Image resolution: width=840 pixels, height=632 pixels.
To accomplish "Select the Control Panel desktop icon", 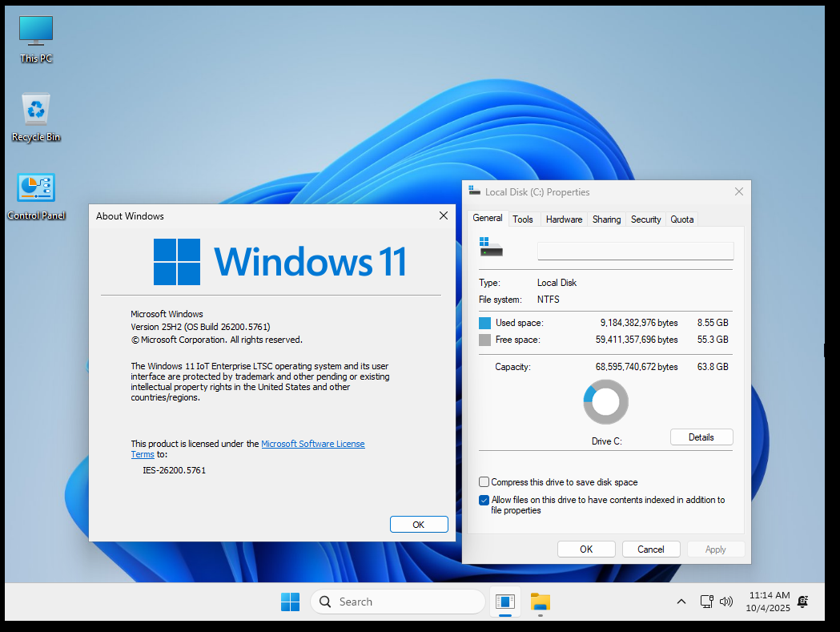I will [x=36, y=196].
